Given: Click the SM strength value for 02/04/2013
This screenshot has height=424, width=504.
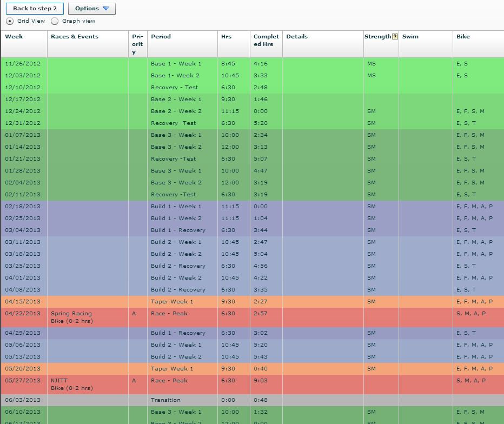Looking at the screenshot, I should click(372, 183).
